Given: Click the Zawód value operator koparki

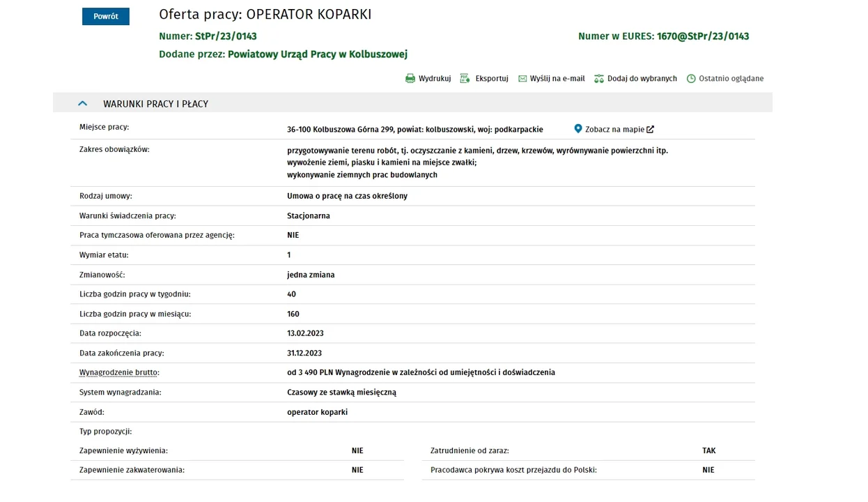Looking at the screenshot, I should pyautogui.click(x=317, y=412).
